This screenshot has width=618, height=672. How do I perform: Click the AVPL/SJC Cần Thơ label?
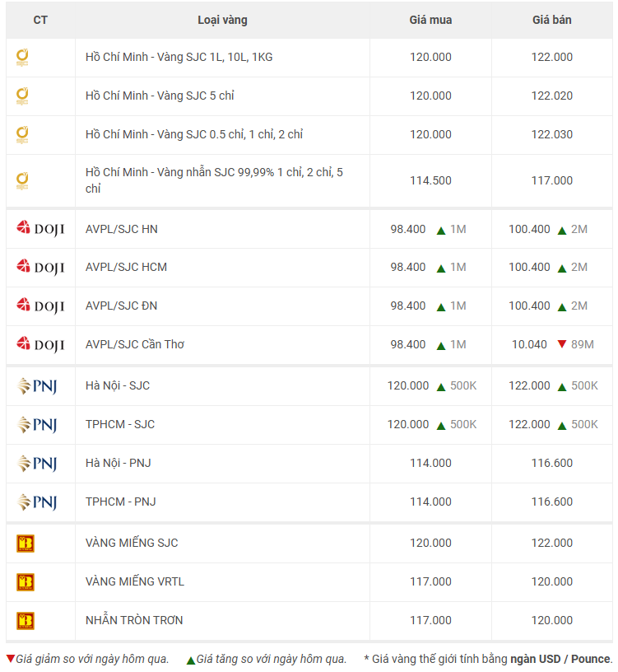pyautogui.click(x=135, y=344)
